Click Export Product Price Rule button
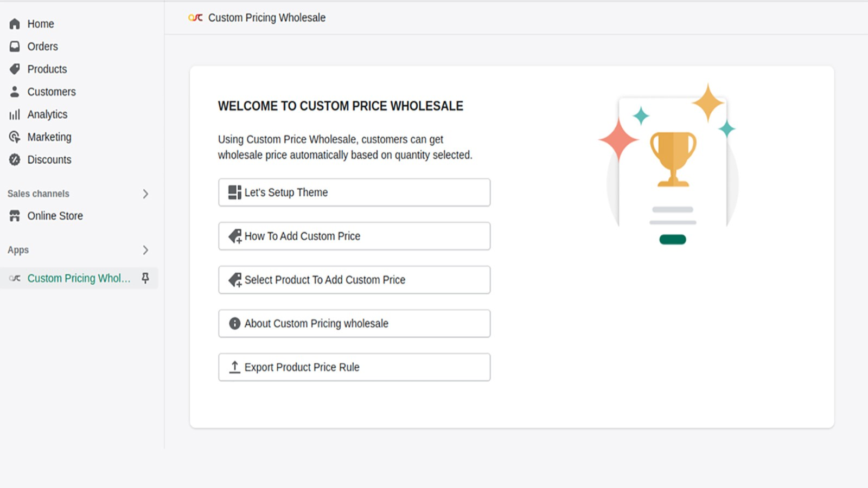868x488 pixels. click(x=354, y=367)
